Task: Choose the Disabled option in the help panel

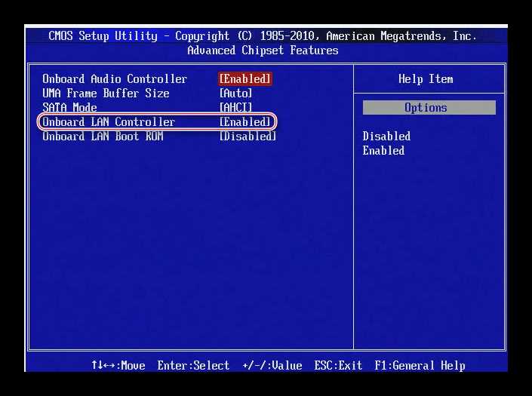Action: (x=386, y=137)
